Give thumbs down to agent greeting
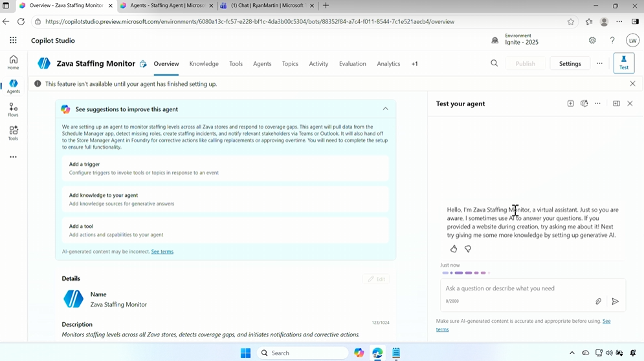This screenshot has width=644, height=361. pos(468,249)
